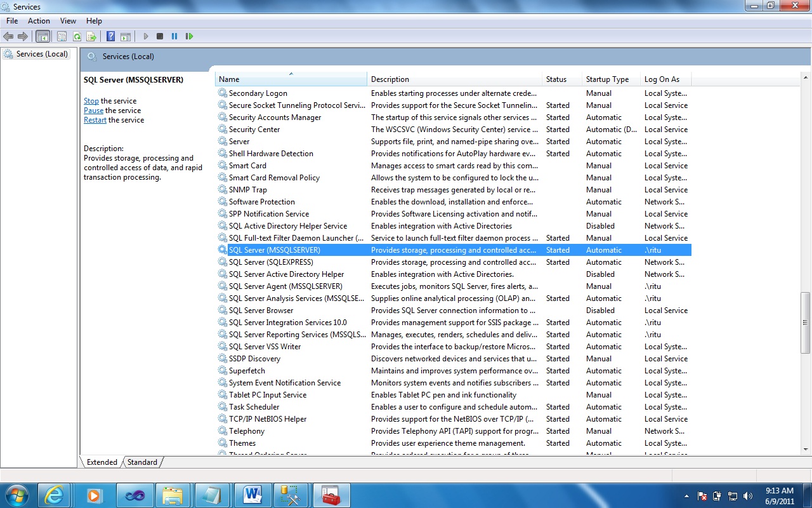Image resolution: width=812 pixels, height=508 pixels.
Task: Sort by the Description column header
Action: pos(455,79)
